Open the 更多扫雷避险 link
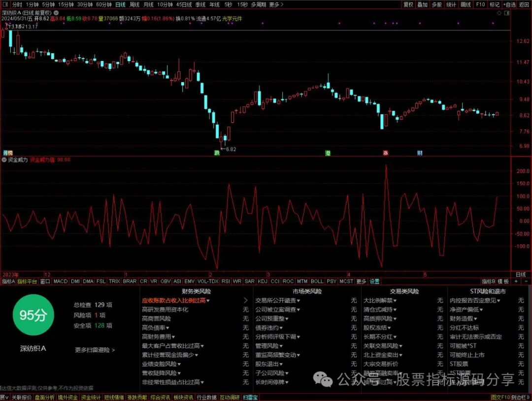The width and height of the screenshot is (532, 401). coord(95,349)
